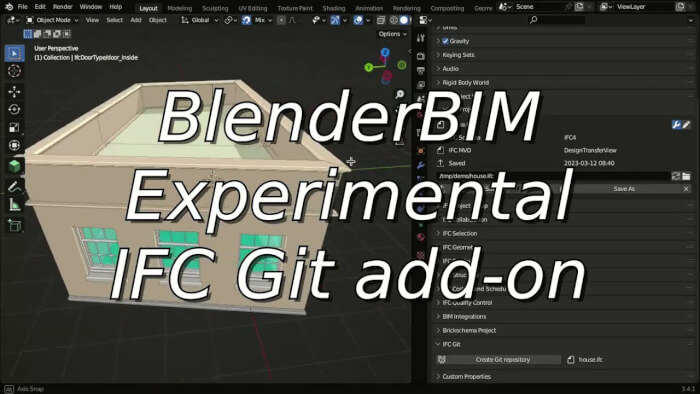Image resolution: width=700 pixels, height=394 pixels.
Task: Select the Annotate pencil tool
Action: point(14,187)
